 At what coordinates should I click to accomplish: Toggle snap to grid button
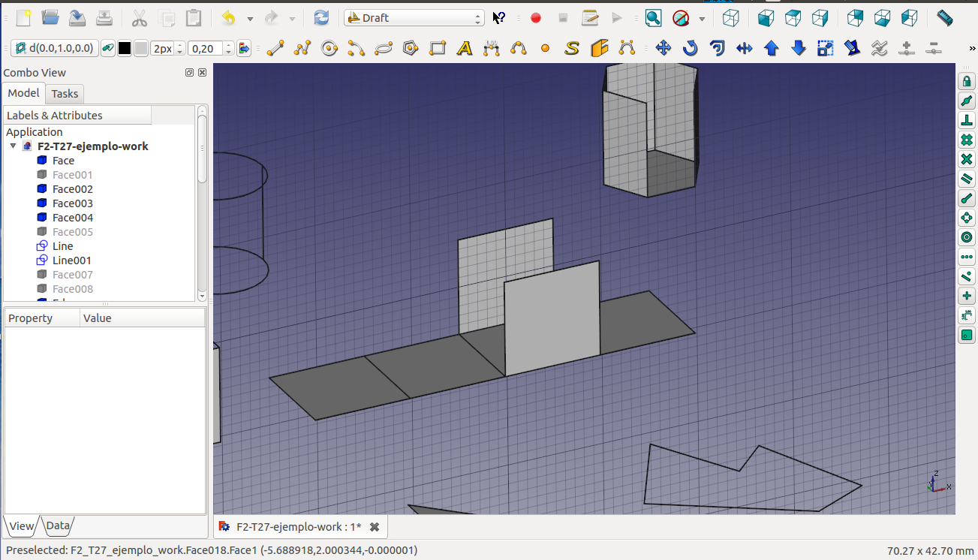[967, 140]
